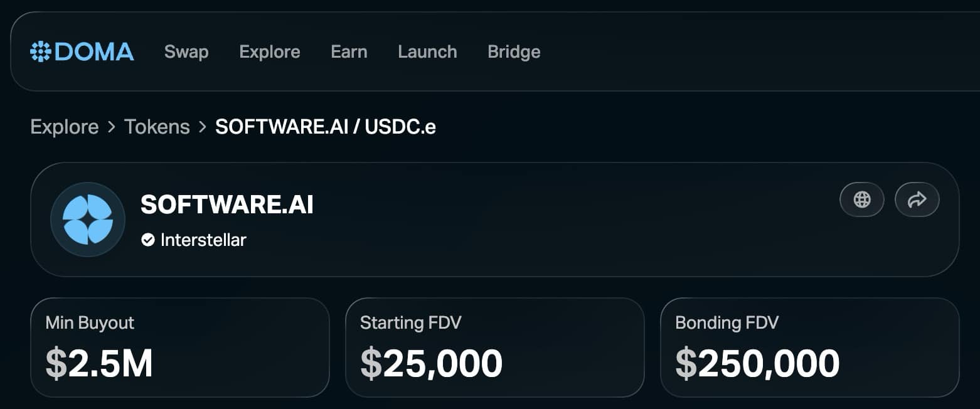Click the Starting FDV card

point(495,347)
